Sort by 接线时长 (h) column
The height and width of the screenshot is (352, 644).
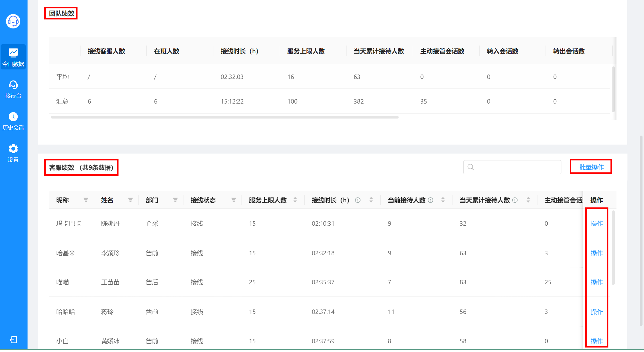coord(371,200)
